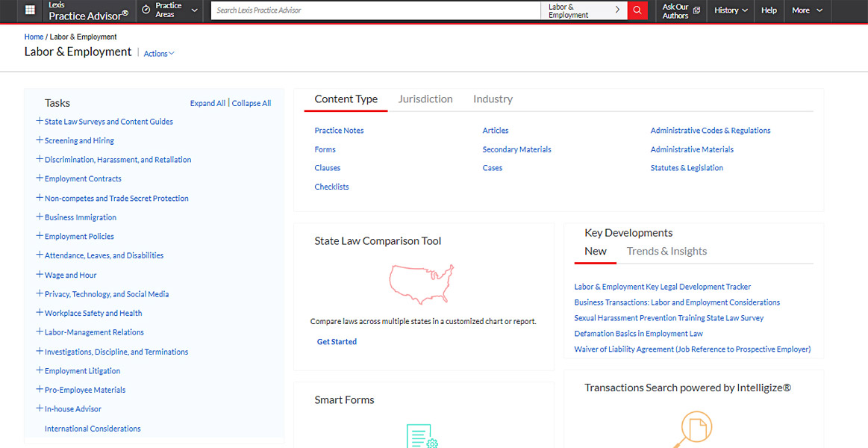Click the Smart Forms document icon
This screenshot has height=448, width=868.
pos(421,436)
